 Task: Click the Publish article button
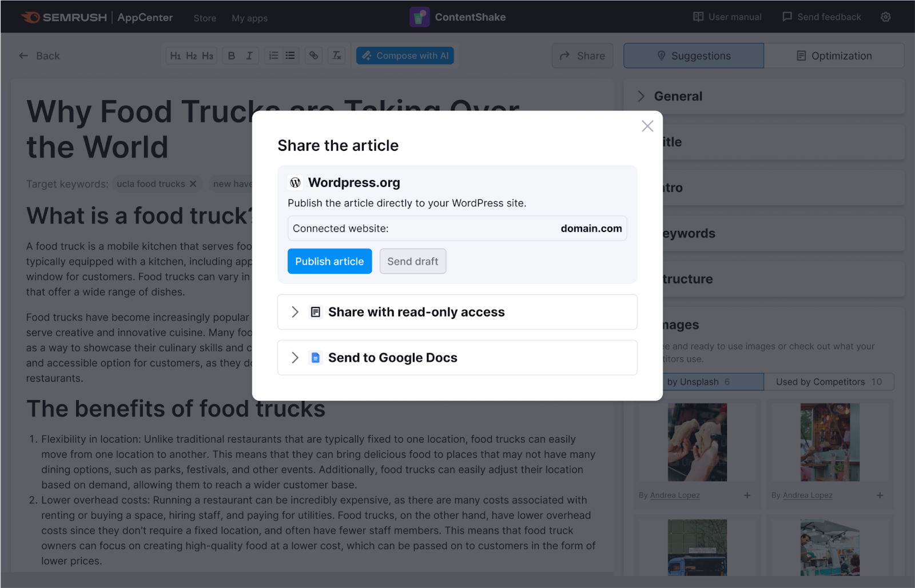[x=329, y=261]
